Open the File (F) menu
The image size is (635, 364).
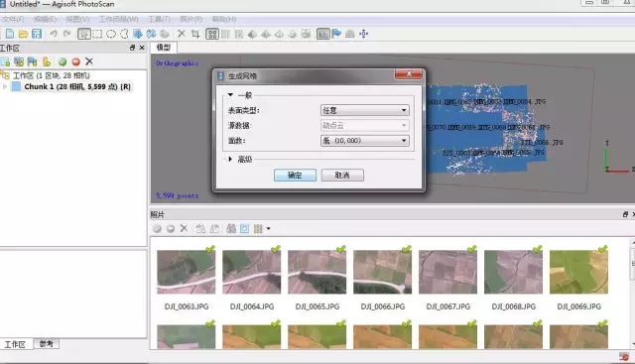pos(13,19)
